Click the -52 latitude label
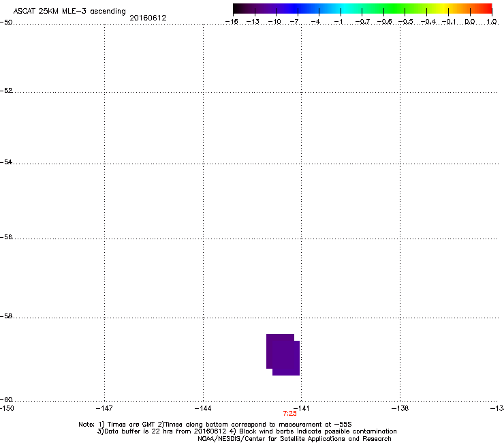The image size is (504, 443). coord(6,91)
